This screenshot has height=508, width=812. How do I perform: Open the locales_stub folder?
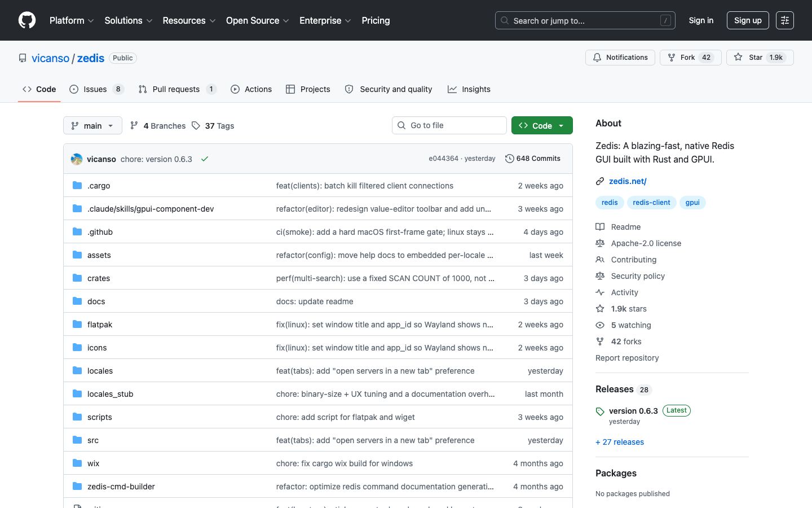pos(111,394)
